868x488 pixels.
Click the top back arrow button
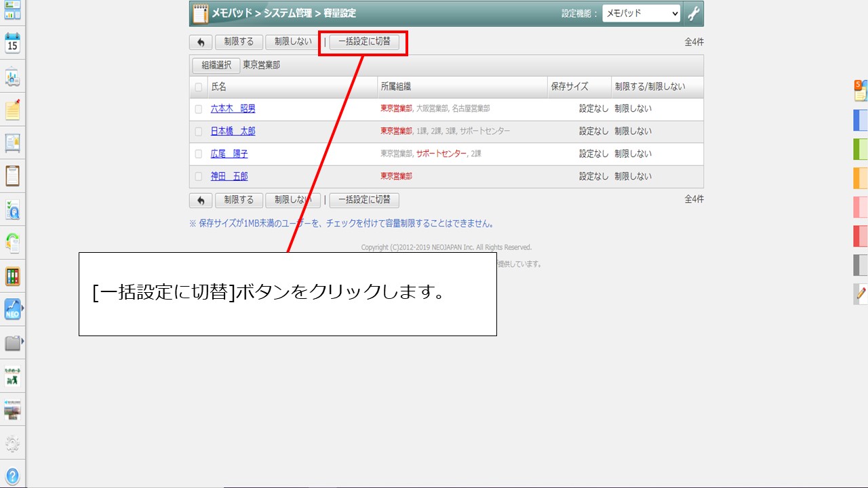click(x=200, y=42)
